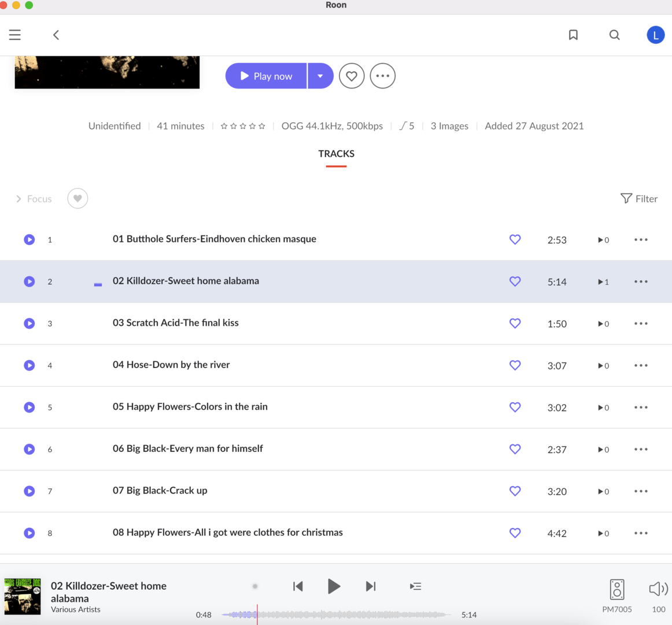Screen dimensions: 672x625
Task: Open search with the magnifier icon
Action: (x=615, y=35)
